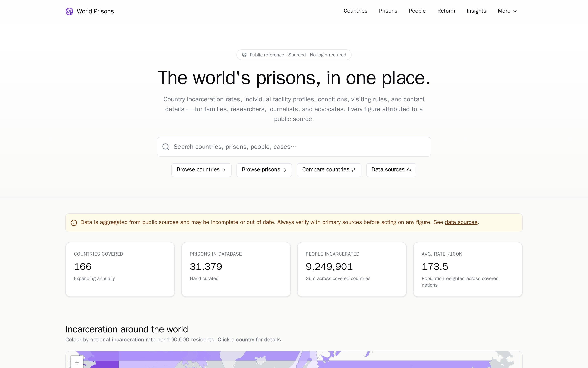The width and height of the screenshot is (588, 368).
Task: Follow the data sources link in notice
Action: coord(461,222)
